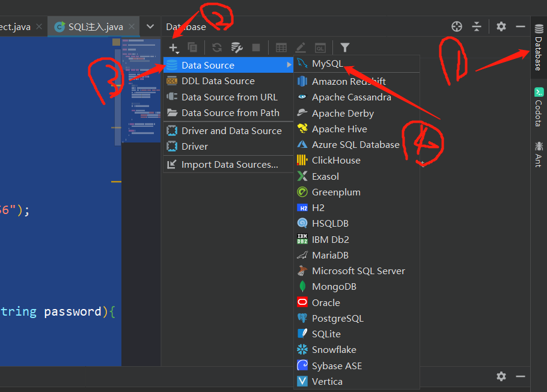
Task: Click the add new data source plus icon
Action: (x=174, y=47)
